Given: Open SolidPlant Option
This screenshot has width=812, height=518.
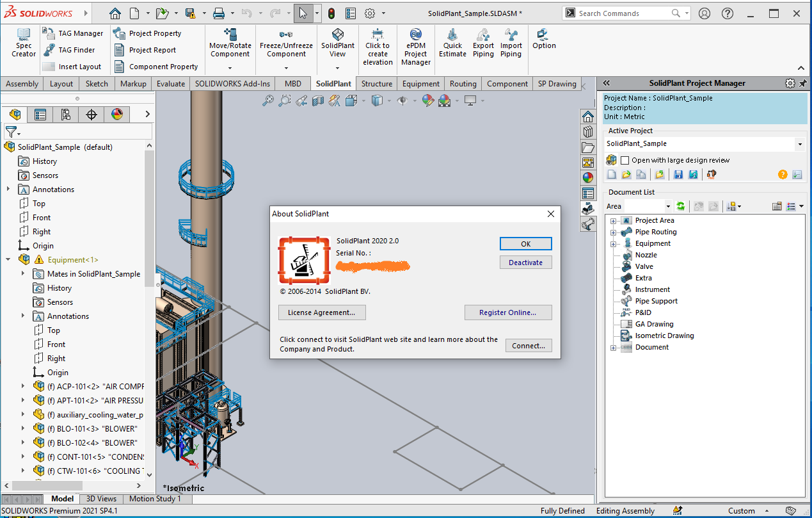Looking at the screenshot, I should [544, 39].
